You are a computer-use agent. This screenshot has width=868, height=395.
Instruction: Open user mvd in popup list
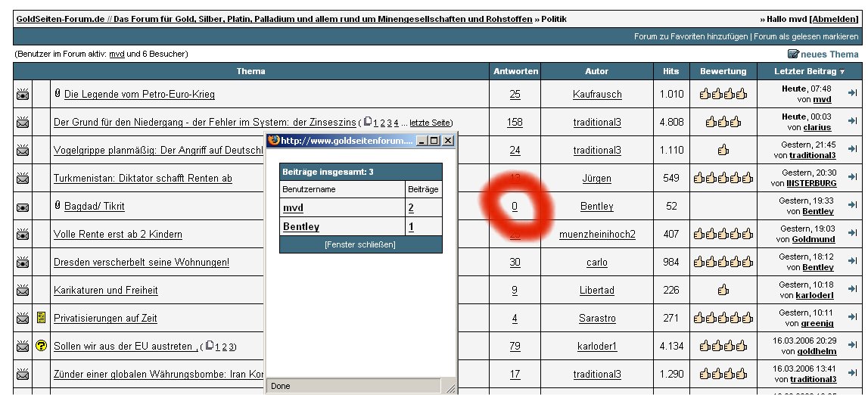pyautogui.click(x=293, y=208)
